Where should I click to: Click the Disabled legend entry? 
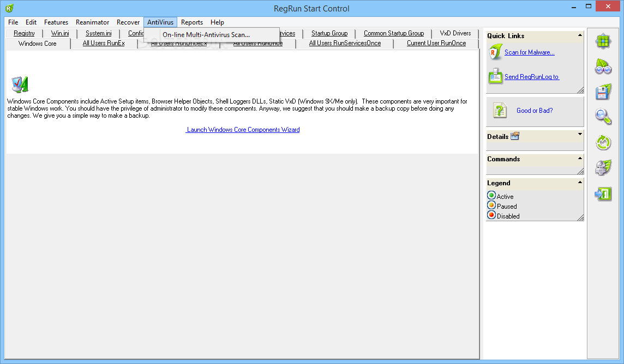click(504, 216)
